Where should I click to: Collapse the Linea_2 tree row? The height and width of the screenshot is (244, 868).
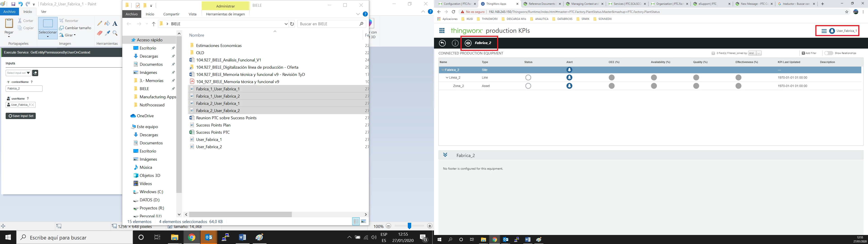[x=447, y=77]
